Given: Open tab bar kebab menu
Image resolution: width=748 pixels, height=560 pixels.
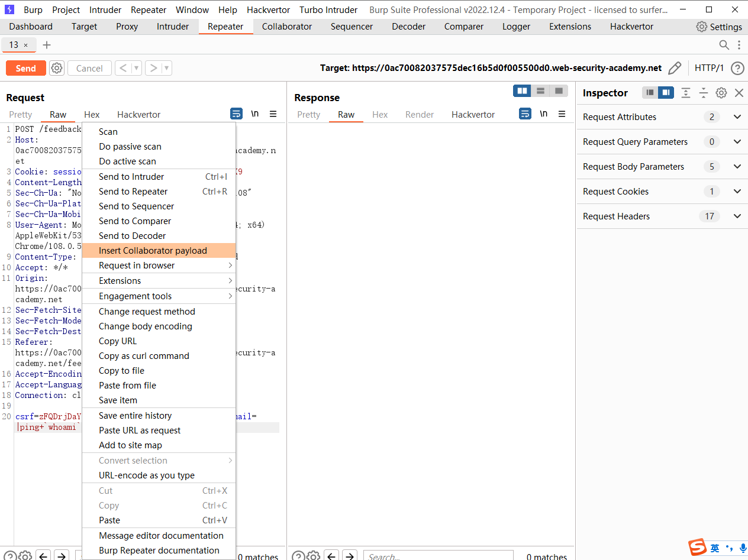Looking at the screenshot, I should coord(739,45).
